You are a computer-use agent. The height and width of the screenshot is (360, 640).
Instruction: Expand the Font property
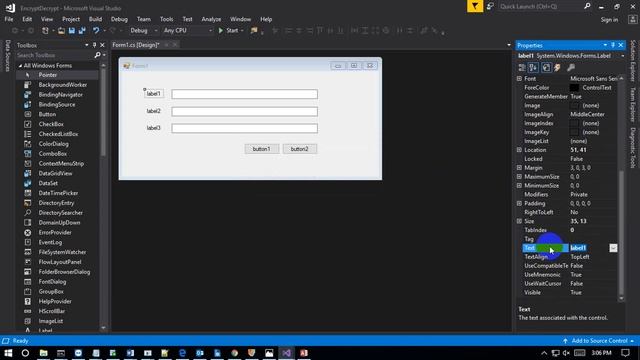519,78
